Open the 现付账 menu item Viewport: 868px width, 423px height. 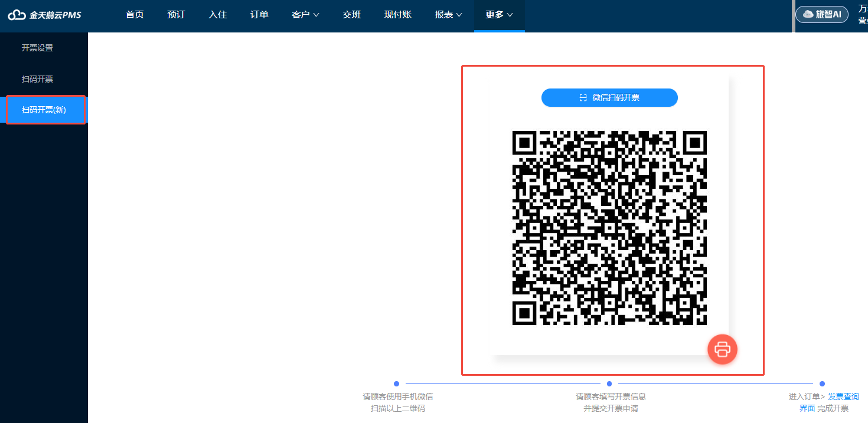pyautogui.click(x=398, y=15)
